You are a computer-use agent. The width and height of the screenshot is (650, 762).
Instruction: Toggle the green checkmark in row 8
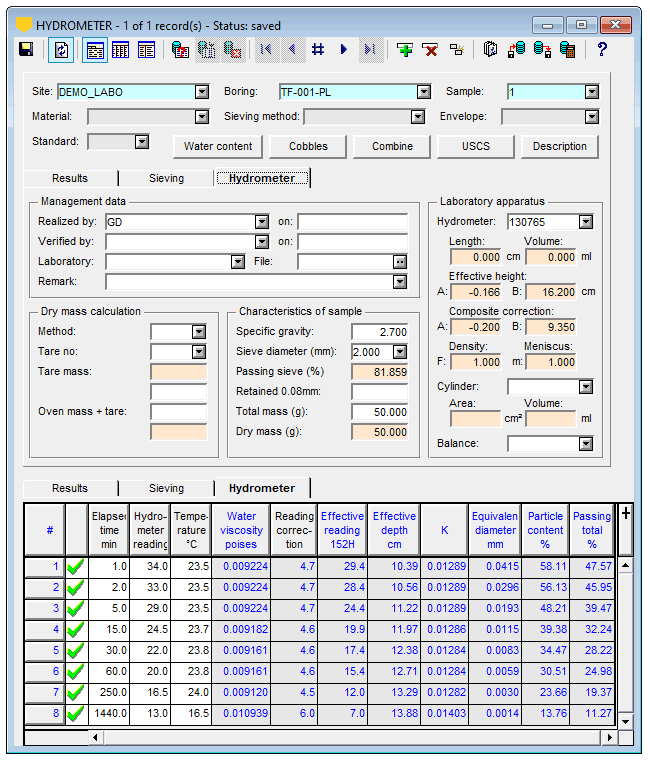click(76, 713)
